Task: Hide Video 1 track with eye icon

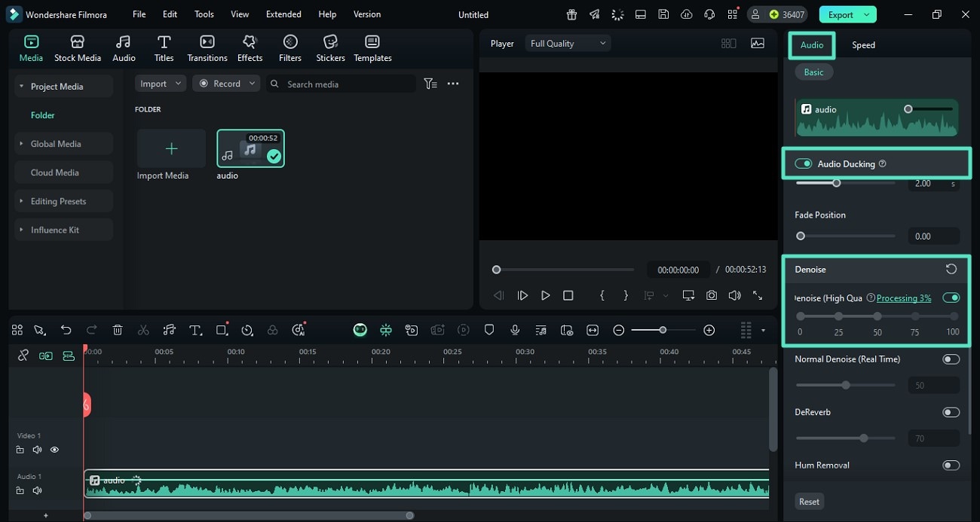Action: click(x=54, y=450)
